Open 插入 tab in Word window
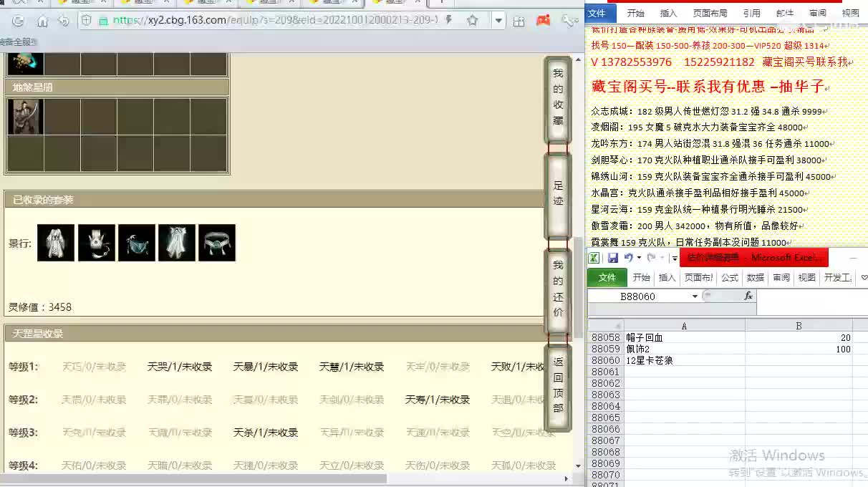The image size is (868, 487). click(668, 13)
